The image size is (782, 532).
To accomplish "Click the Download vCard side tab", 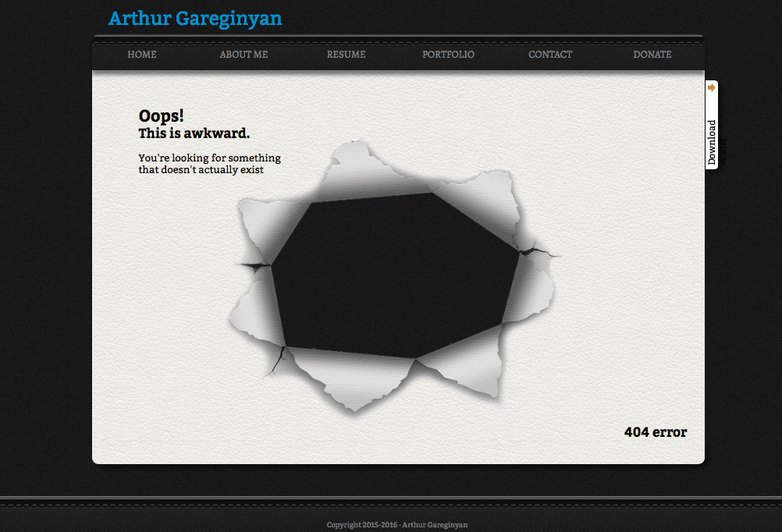I will click(x=712, y=125).
